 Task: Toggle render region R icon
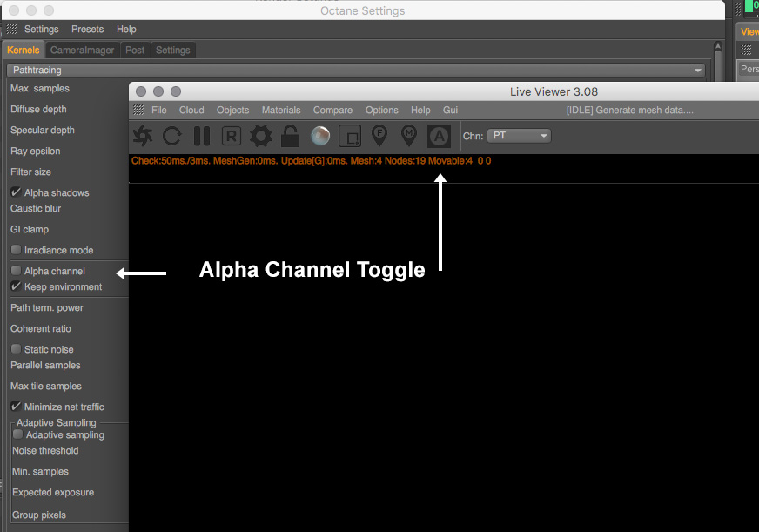(232, 136)
